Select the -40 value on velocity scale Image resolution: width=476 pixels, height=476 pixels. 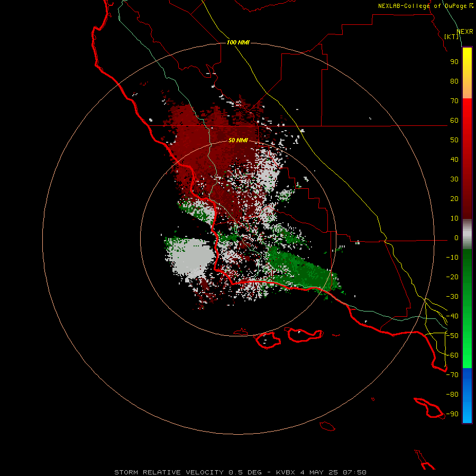tap(452, 316)
